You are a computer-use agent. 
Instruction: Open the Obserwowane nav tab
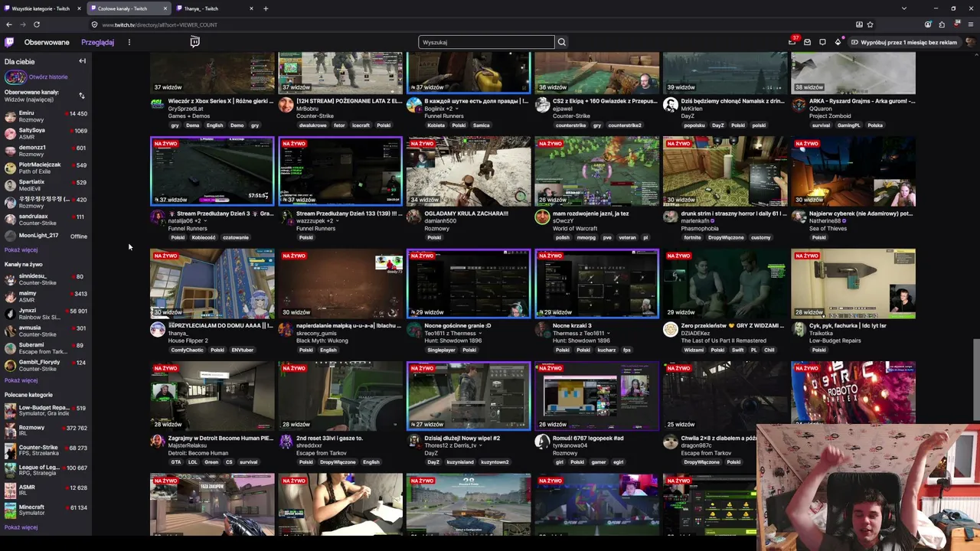47,42
